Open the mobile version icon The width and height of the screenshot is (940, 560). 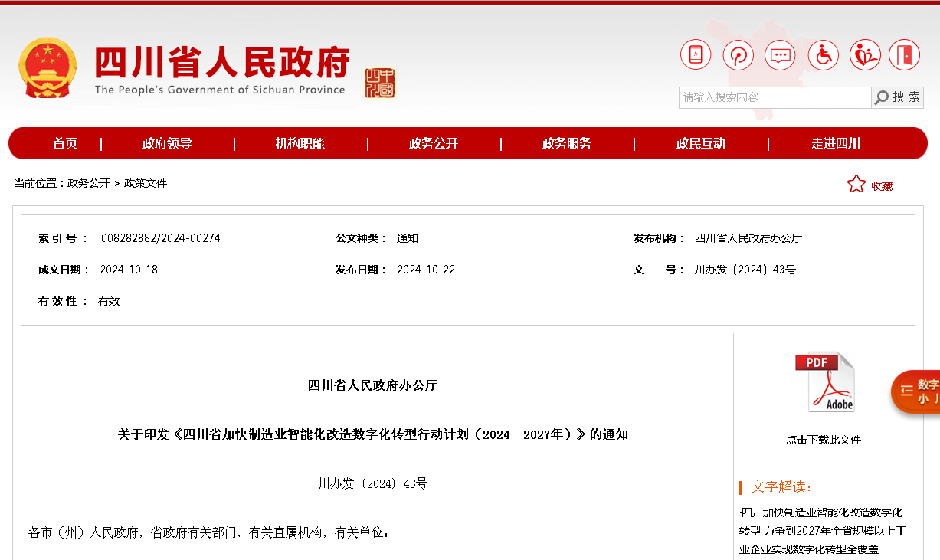coord(696,55)
